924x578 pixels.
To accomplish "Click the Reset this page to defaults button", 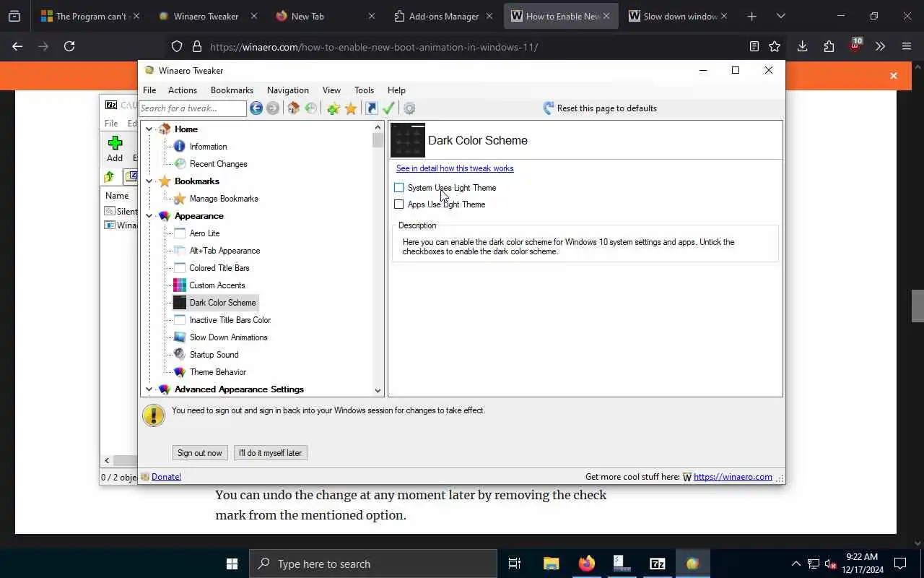I will 600,108.
